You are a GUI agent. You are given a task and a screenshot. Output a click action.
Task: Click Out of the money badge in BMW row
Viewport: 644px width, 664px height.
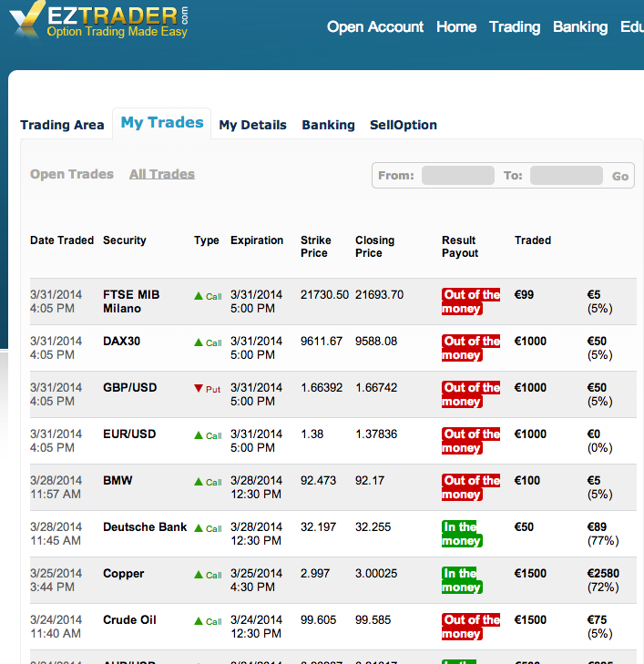[471, 487]
